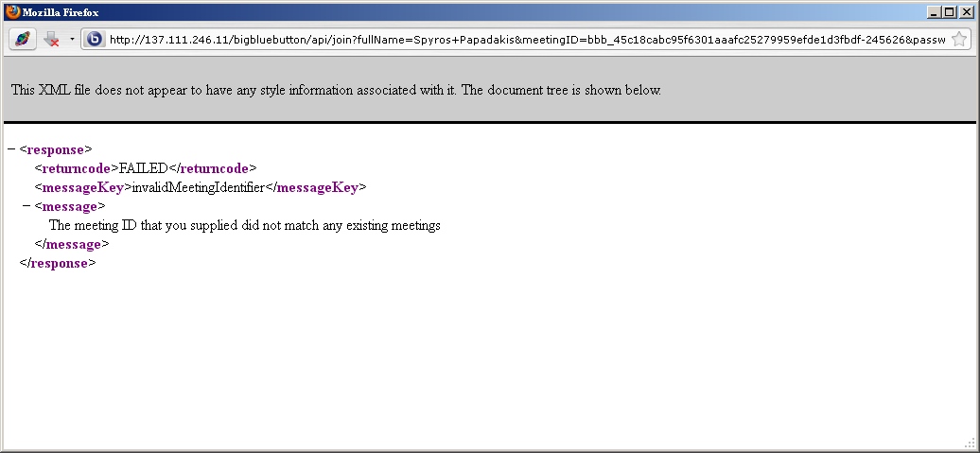Close the Firefox window
This screenshot has width=980, height=453.
(965, 12)
